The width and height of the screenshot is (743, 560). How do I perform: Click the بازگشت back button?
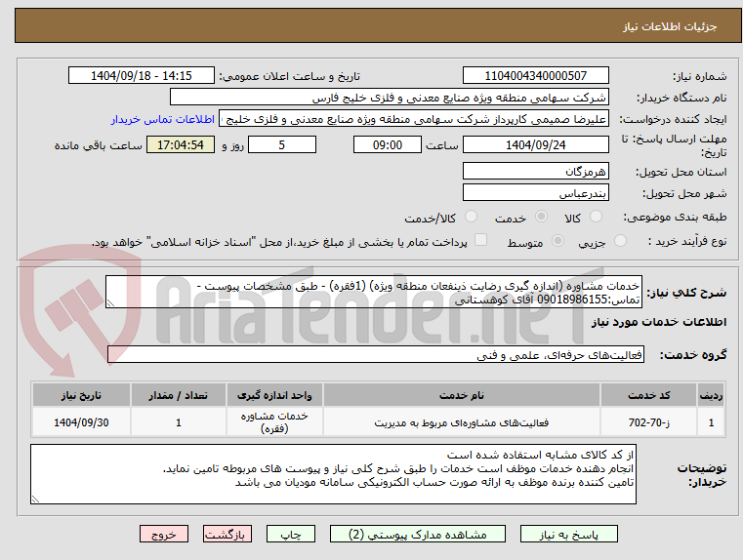coord(227,534)
